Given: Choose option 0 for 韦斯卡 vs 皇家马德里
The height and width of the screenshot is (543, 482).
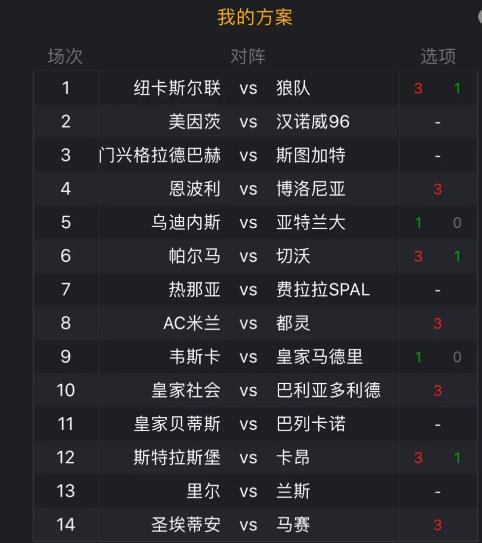Looking at the screenshot, I should tap(457, 357).
